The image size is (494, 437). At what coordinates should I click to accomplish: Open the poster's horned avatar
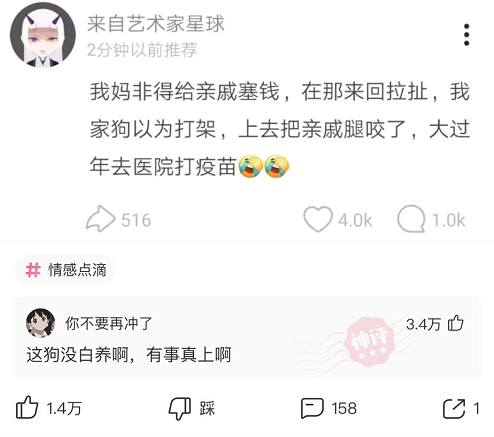(43, 35)
